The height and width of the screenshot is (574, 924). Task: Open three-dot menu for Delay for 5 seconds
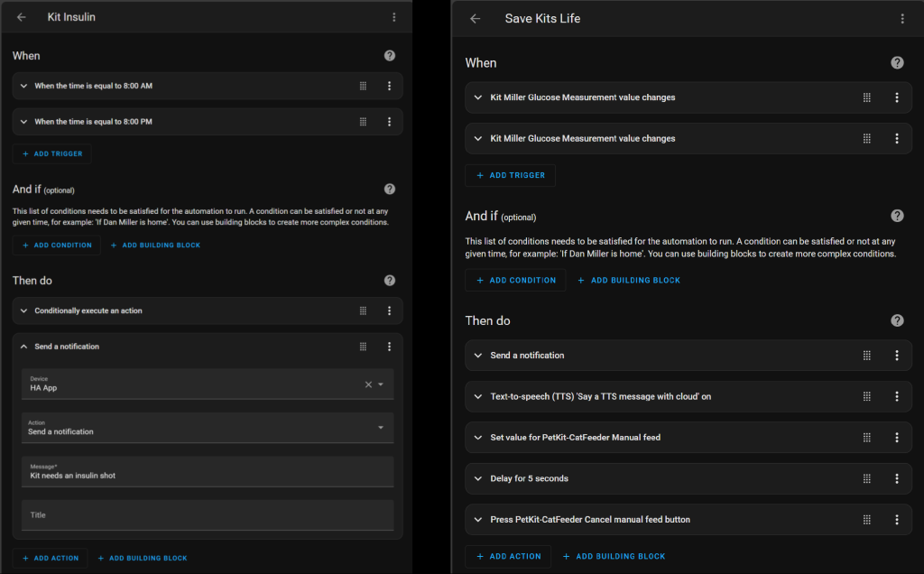(x=896, y=478)
